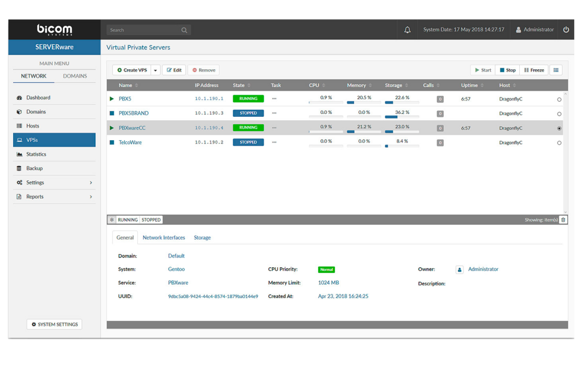581x392 pixels.
Task: Open the PBXwareCC server link
Action: (x=132, y=128)
